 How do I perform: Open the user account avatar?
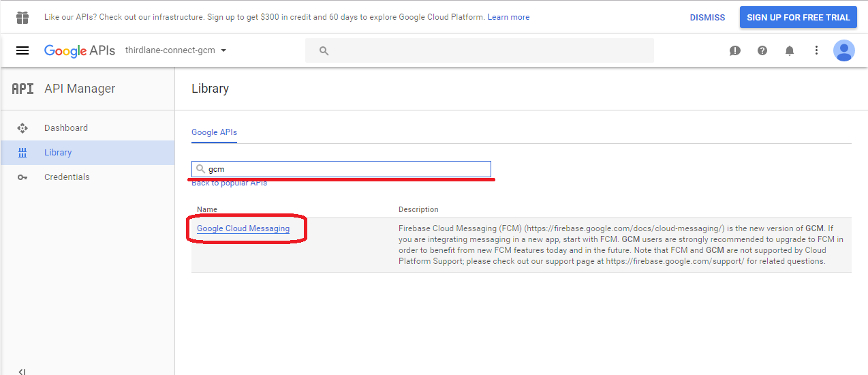pos(844,50)
